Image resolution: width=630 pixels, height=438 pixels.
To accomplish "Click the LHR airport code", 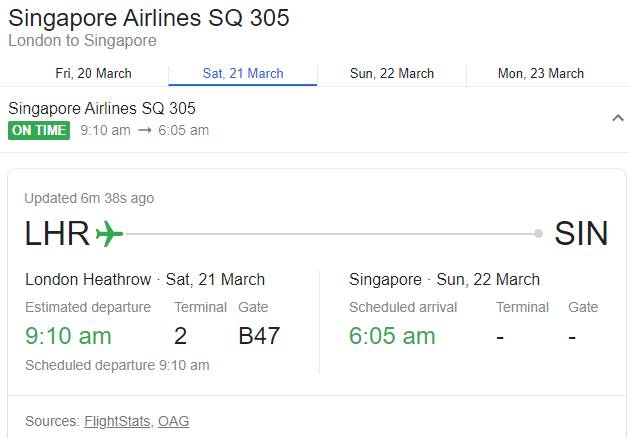I will pos(57,234).
